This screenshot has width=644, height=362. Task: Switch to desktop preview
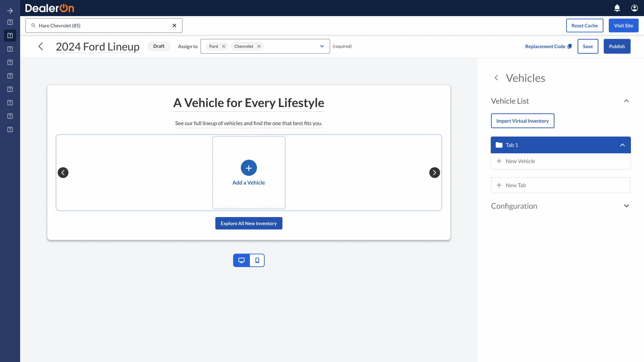[x=241, y=260]
